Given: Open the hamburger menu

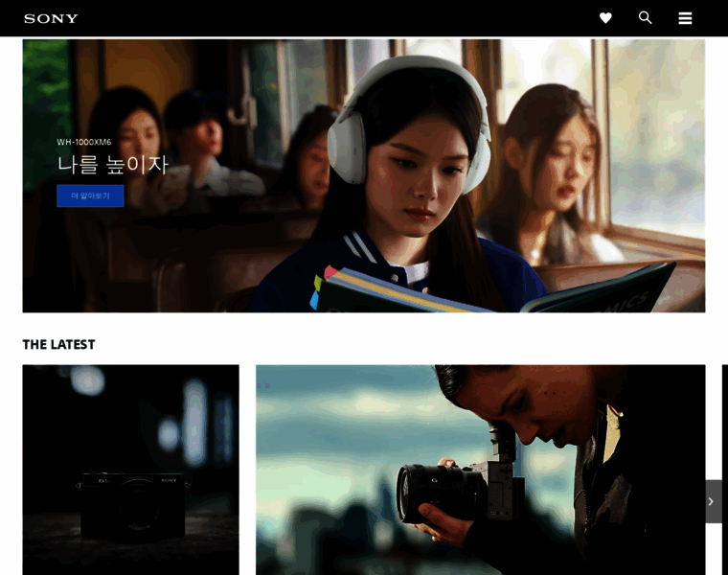Looking at the screenshot, I should (x=685, y=18).
